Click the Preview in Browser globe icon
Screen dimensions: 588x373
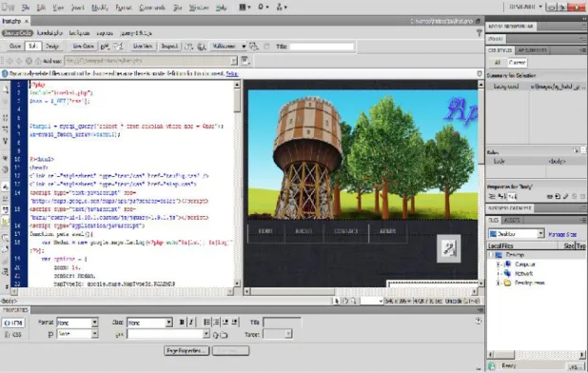click(202, 47)
